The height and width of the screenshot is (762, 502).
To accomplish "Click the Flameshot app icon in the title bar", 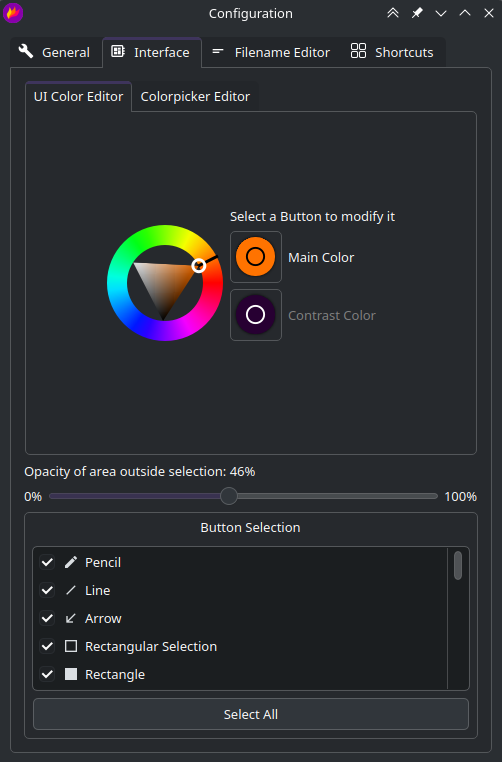I will (13, 13).
